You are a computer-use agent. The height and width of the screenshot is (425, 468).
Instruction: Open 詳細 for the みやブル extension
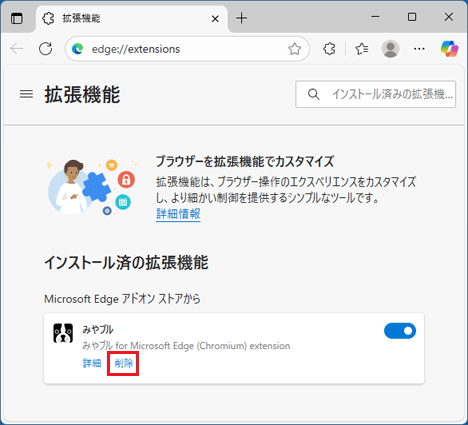pos(92,363)
